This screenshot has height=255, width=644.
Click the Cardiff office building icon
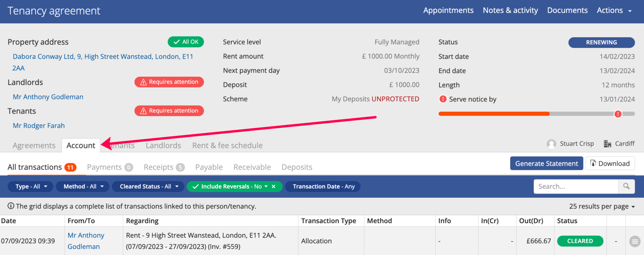pyautogui.click(x=607, y=144)
